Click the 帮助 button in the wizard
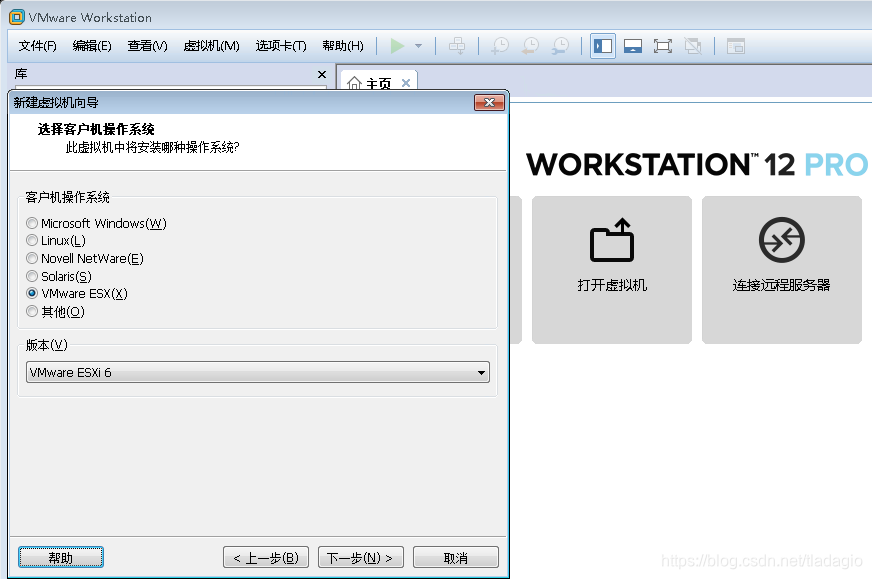Screen dimensions: 872x579 point(61,557)
